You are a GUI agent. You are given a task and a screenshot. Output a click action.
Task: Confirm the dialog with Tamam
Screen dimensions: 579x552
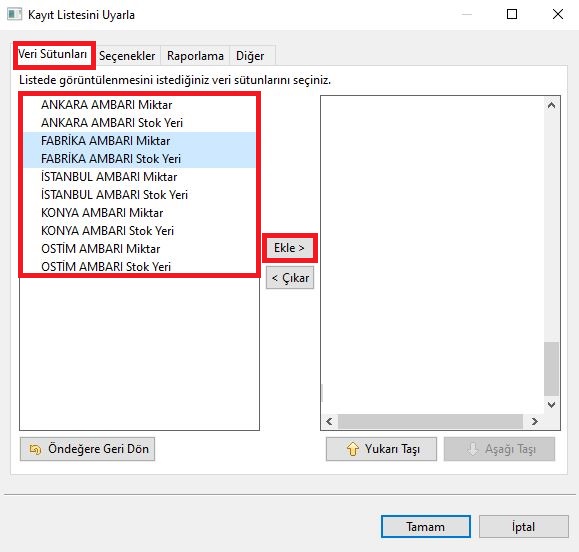[x=426, y=527]
